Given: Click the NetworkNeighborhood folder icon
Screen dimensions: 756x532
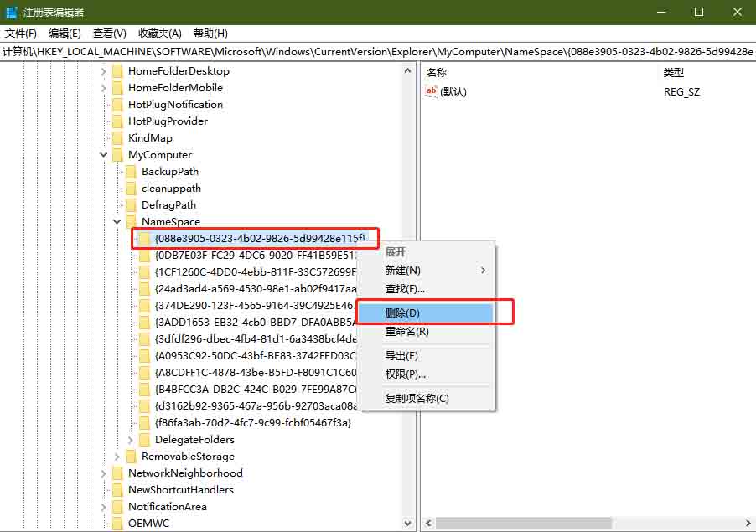Looking at the screenshot, I should tap(117, 473).
